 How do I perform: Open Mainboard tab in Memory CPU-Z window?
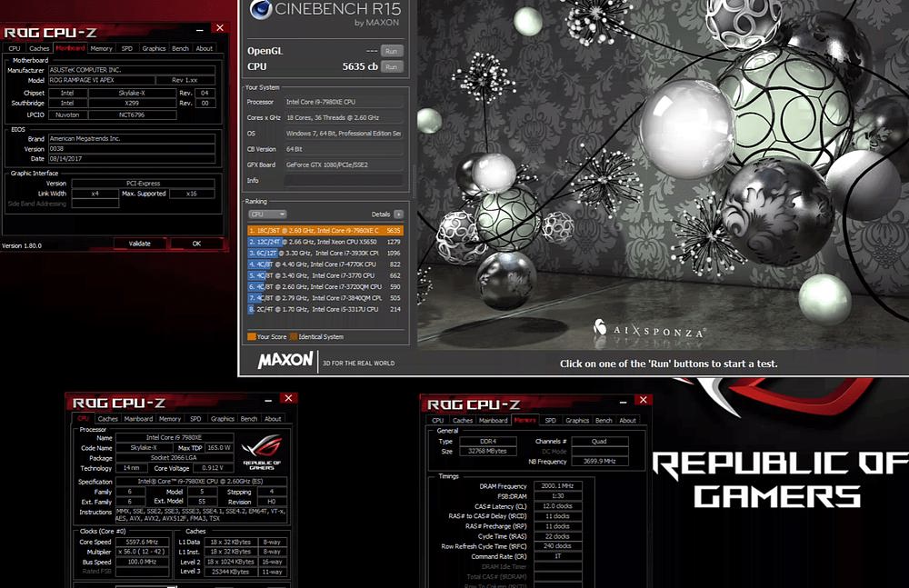click(494, 421)
